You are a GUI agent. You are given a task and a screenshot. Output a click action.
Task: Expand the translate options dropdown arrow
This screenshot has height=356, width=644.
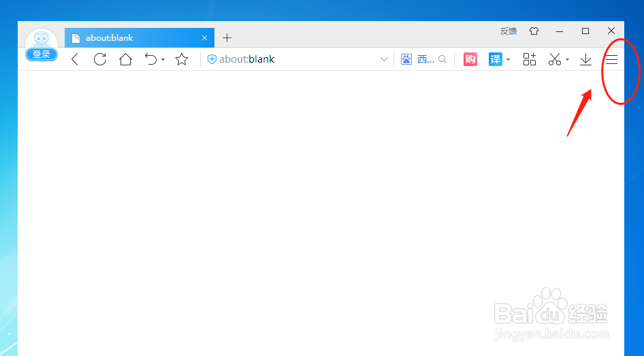(x=508, y=59)
